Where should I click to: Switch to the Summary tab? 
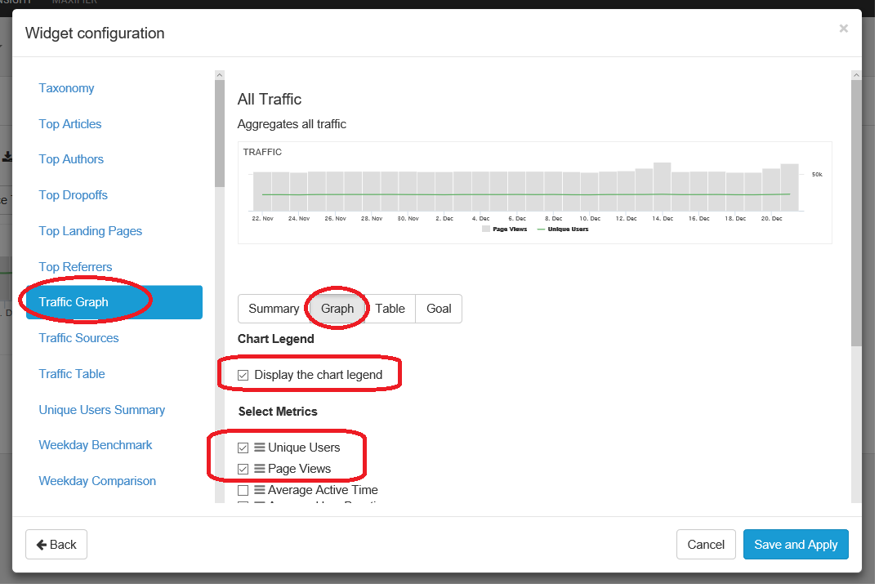point(274,310)
